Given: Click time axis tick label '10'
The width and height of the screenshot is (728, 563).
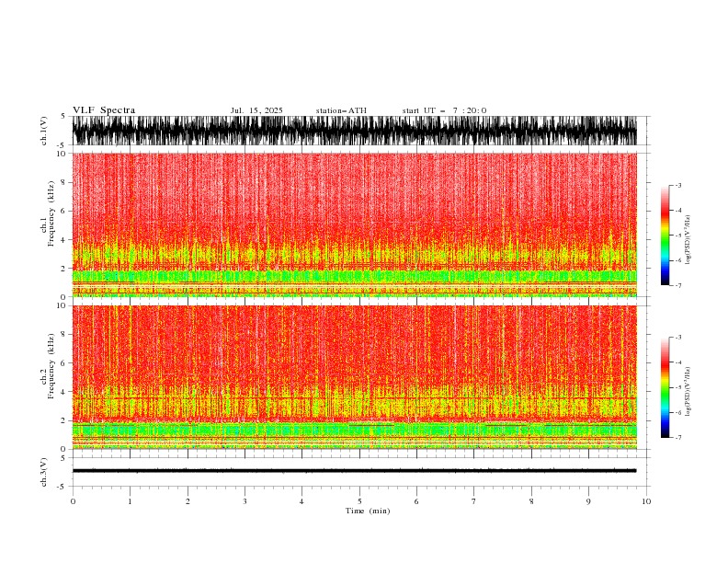Looking at the screenshot, I should pos(646,501).
